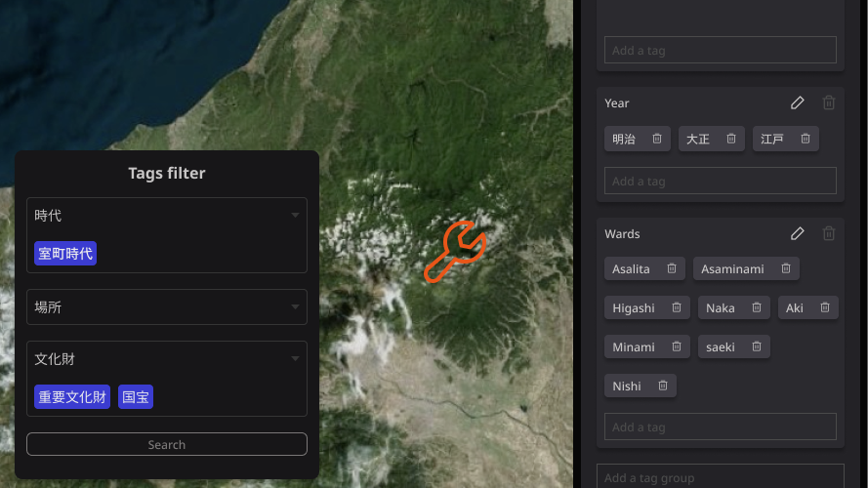Select the Wards group title text
This screenshot has width=868, height=488.
[622, 234]
